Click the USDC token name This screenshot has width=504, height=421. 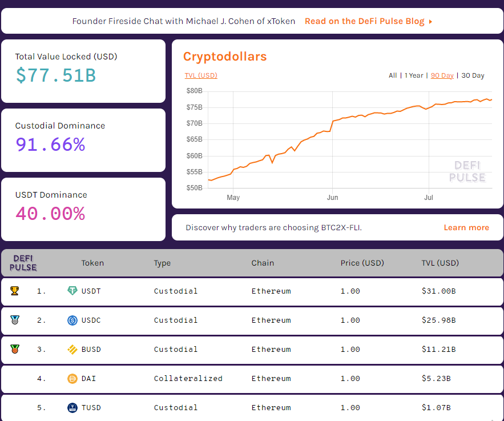(91, 320)
